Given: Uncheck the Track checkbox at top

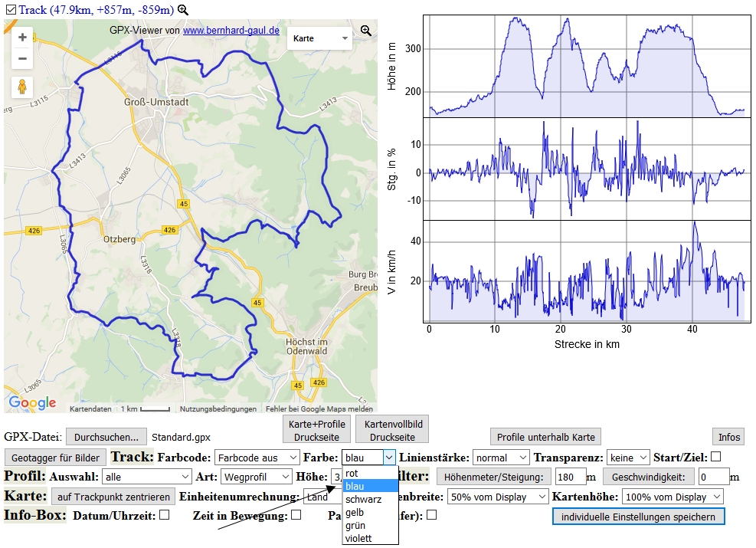Looking at the screenshot, I should [10, 10].
